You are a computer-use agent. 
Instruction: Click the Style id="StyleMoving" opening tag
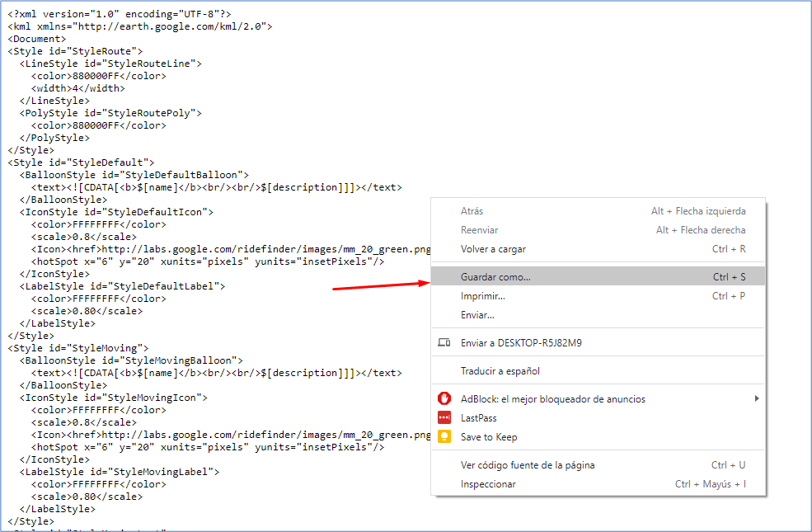click(x=78, y=348)
